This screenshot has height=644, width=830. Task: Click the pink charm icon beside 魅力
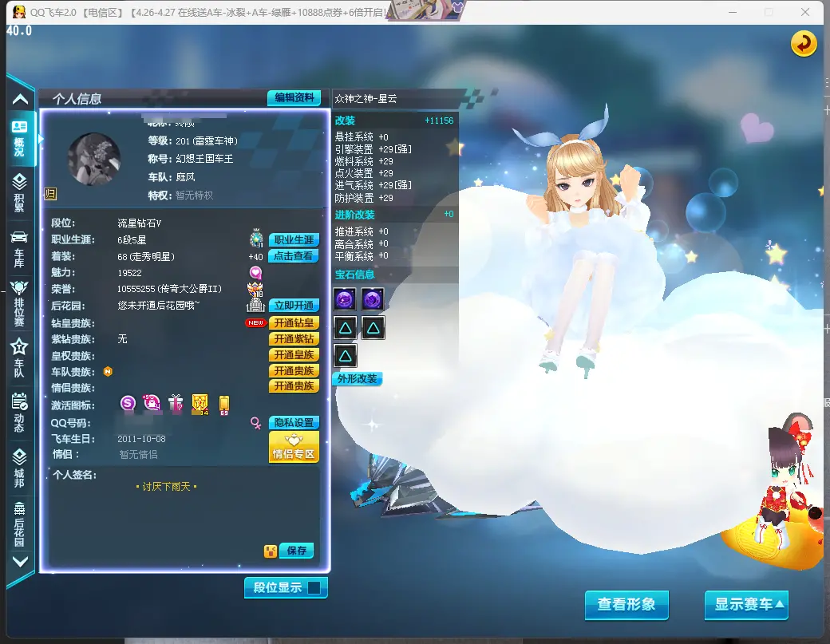click(x=255, y=272)
